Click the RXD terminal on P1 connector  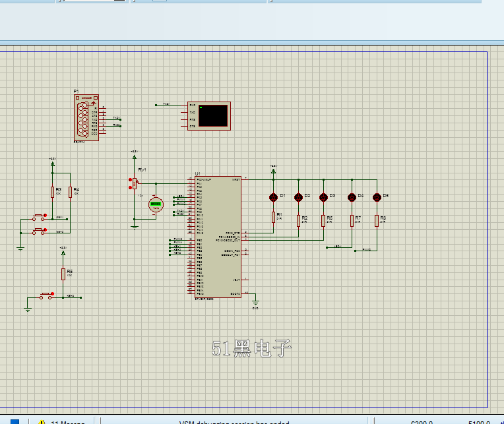[x=121, y=126]
